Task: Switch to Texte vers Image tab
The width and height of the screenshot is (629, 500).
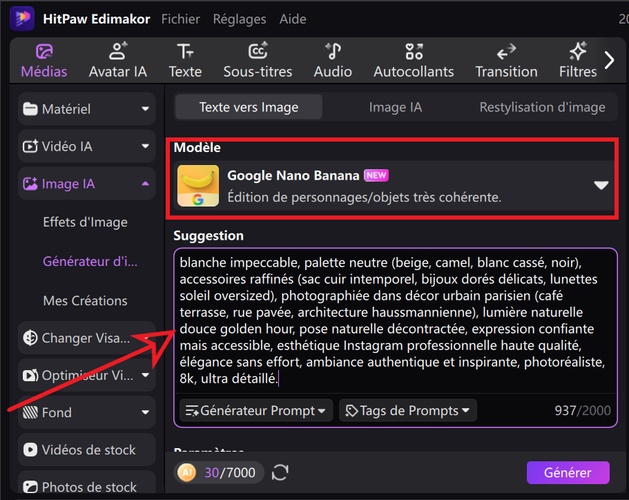Action: [249, 107]
